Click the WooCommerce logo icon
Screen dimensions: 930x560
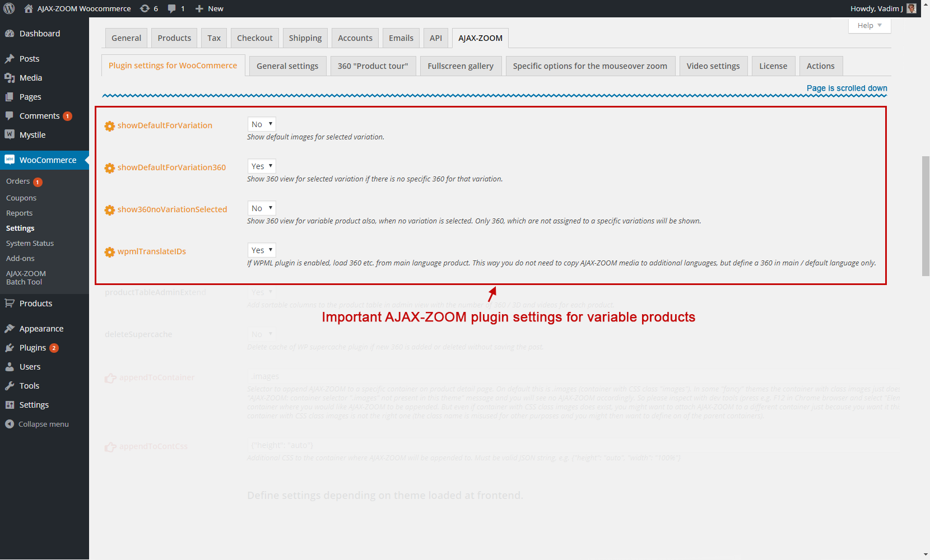tap(10, 160)
